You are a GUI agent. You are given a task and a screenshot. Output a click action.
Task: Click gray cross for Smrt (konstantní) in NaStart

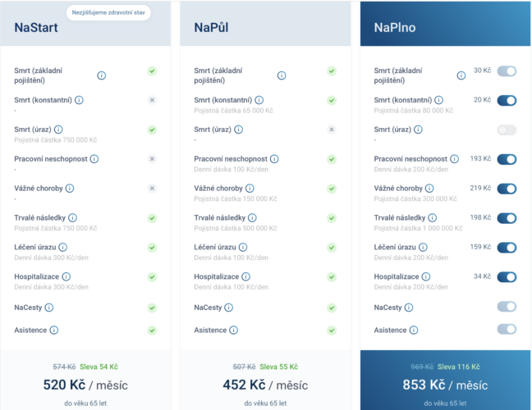[x=152, y=100]
